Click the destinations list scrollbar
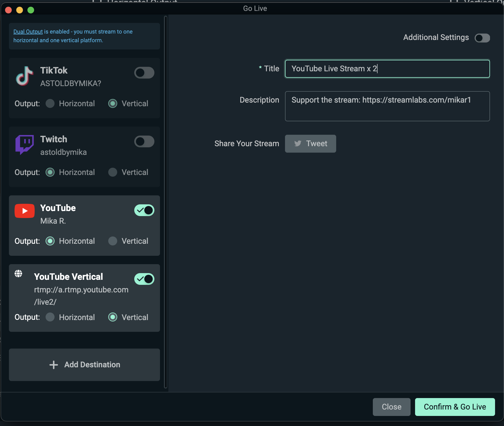 [x=166, y=201]
